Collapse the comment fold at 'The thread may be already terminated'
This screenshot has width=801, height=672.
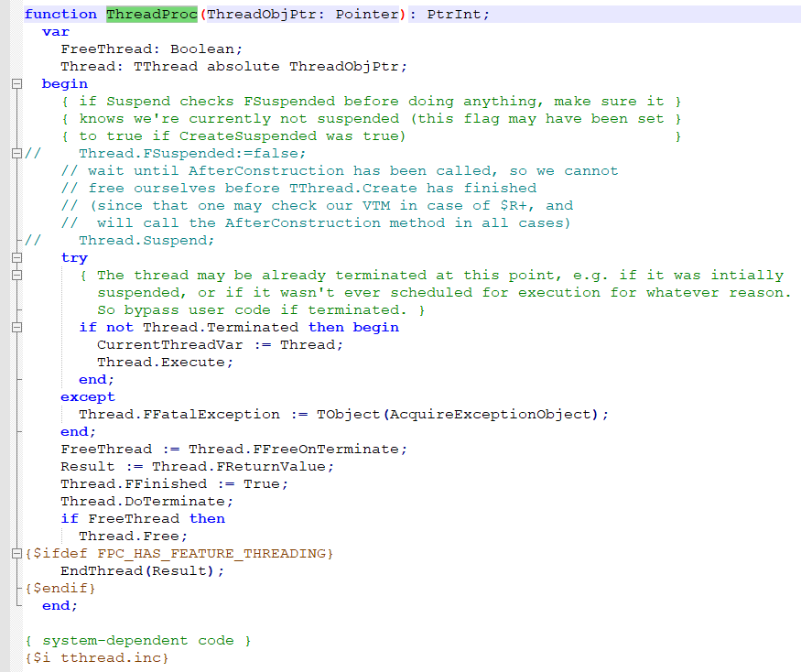click(x=16, y=275)
